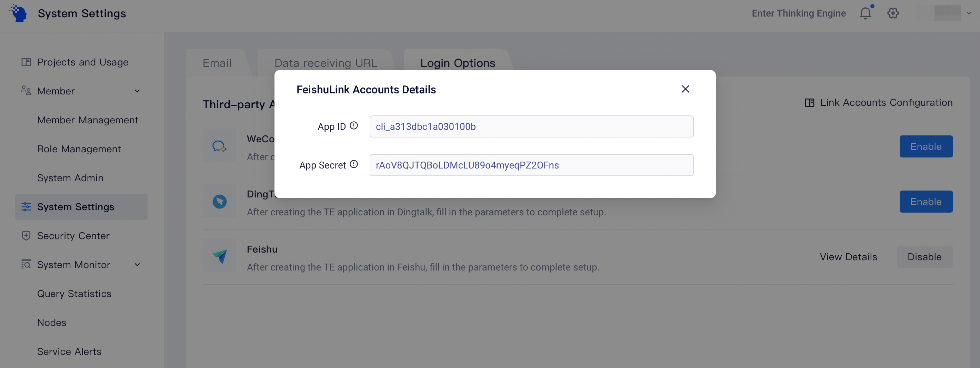Image resolution: width=980 pixels, height=368 pixels.
Task: Click the WeCom chat bubble icon
Action: (220, 146)
